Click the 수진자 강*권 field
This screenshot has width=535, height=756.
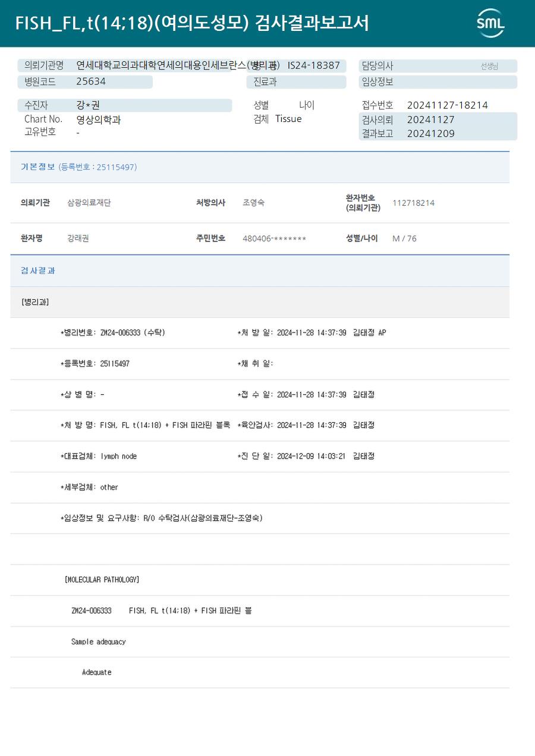coord(125,105)
